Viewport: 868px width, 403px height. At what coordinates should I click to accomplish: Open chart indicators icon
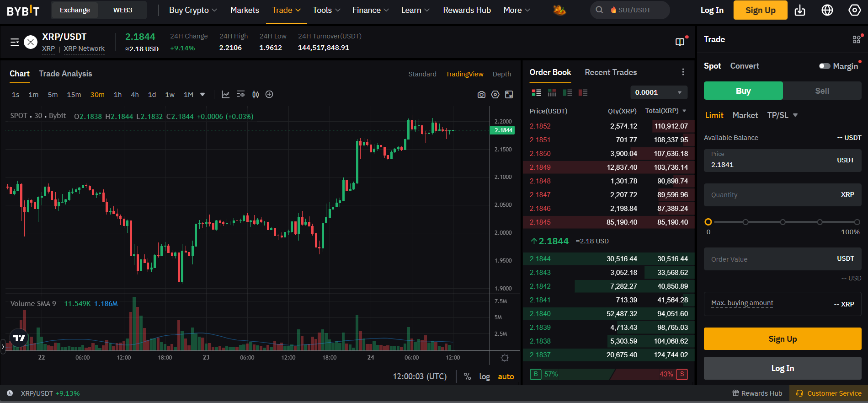coord(226,94)
